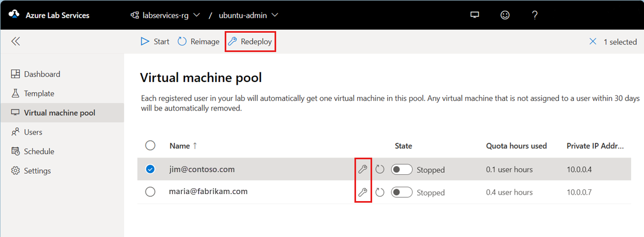The width and height of the screenshot is (644, 237).
Task: Open the monitor icon in the top bar
Action: tap(475, 15)
